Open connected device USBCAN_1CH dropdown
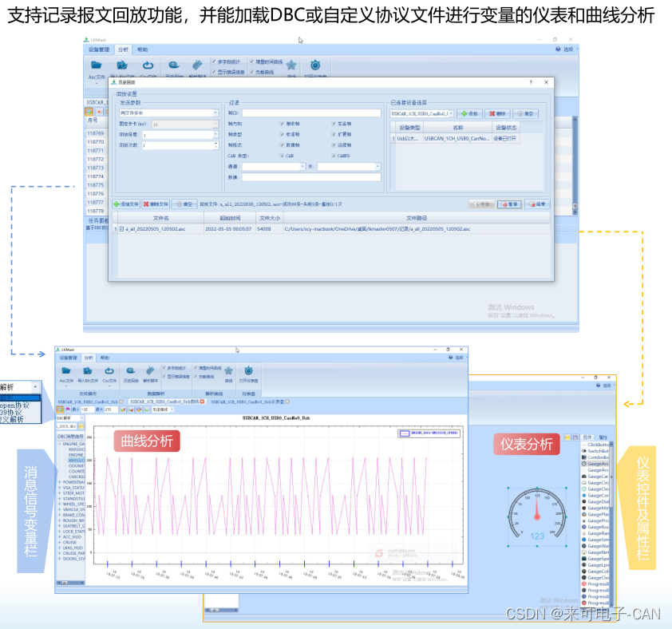Screen dimensions: 672x629 point(421,113)
